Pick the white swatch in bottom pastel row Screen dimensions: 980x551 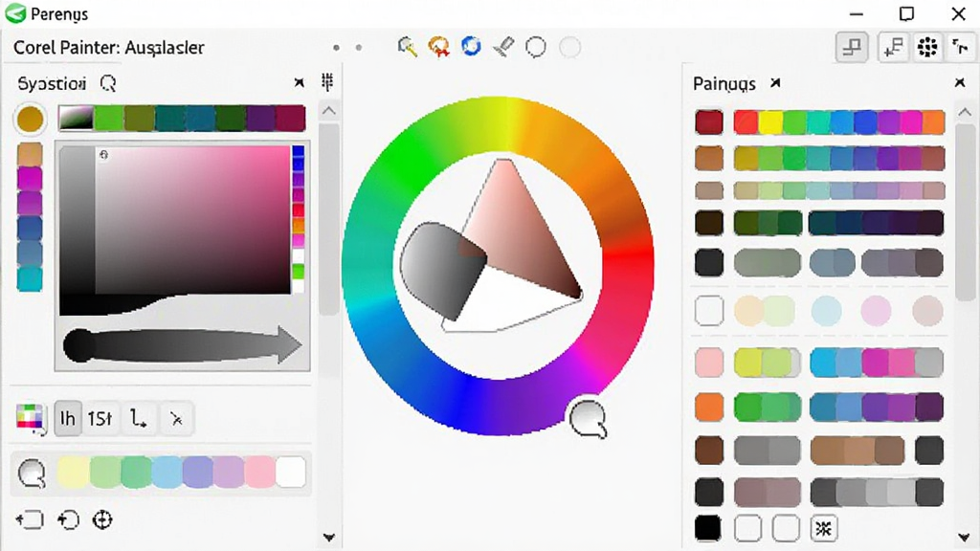pyautogui.click(x=291, y=472)
